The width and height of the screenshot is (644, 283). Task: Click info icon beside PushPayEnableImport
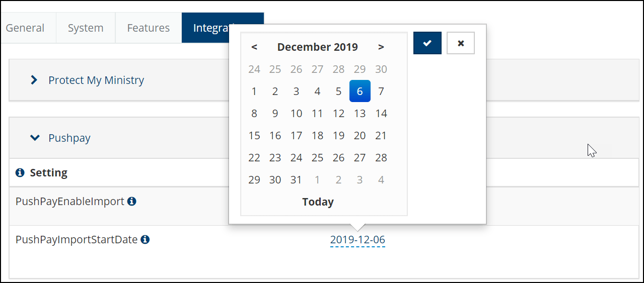tap(131, 202)
